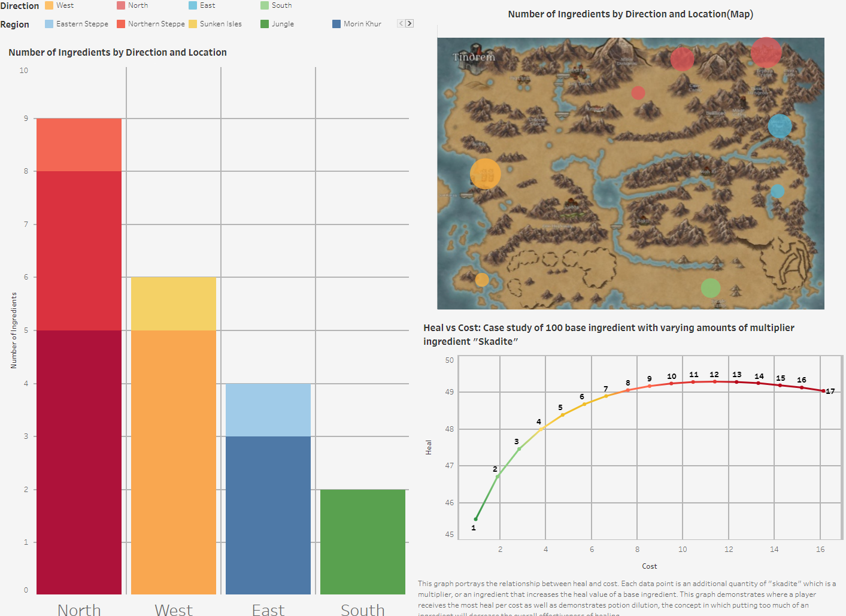Viewport: 846px width, 616px height.
Task: Highlight South green swatch in Direction legend
Action: coord(265,5)
